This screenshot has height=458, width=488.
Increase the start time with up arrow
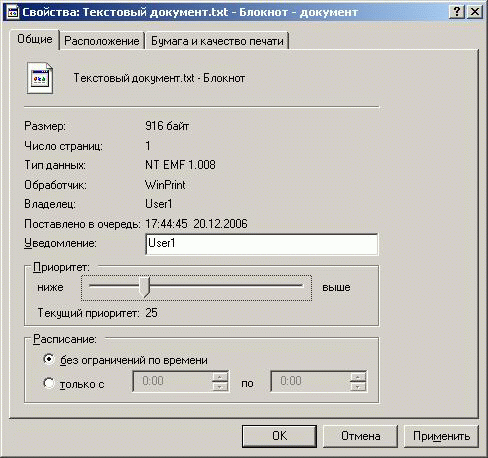click(220, 377)
